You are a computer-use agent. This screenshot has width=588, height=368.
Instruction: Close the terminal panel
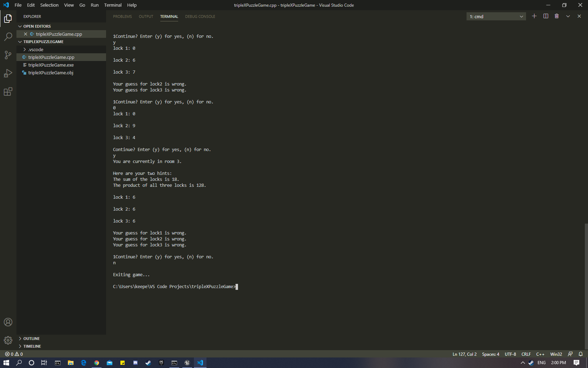point(579,16)
